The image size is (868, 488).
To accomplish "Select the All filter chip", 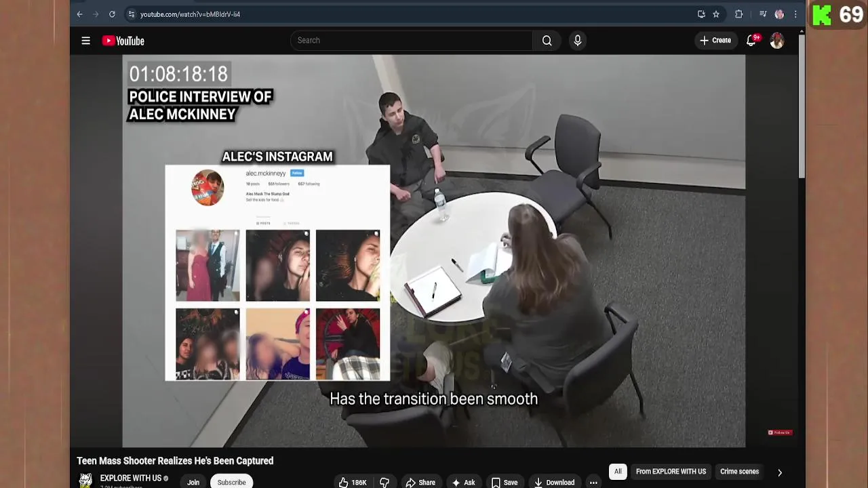I will [618, 472].
